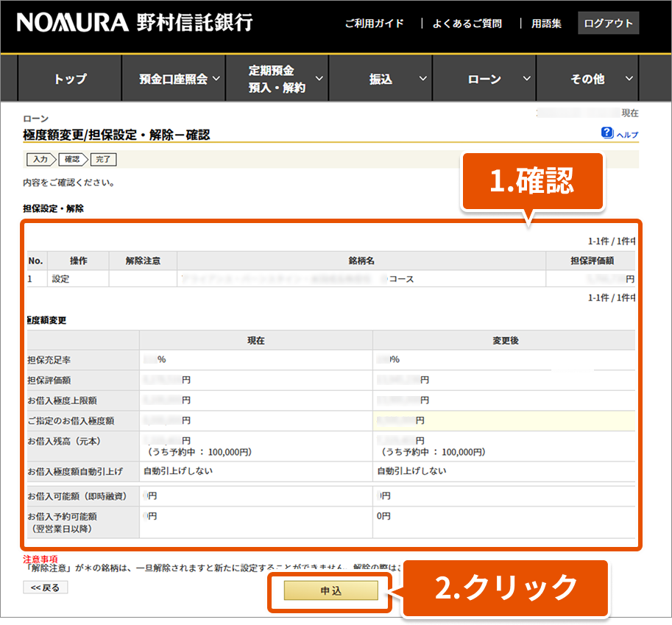Image resolution: width=672 pixels, height=625 pixels.
Task: Open help via the blue question mark icon
Action: [x=607, y=133]
